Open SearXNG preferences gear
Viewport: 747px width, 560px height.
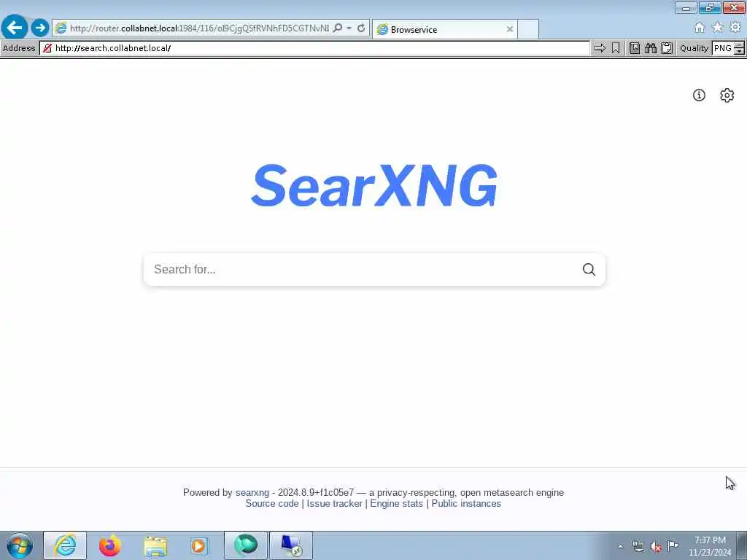(x=727, y=96)
